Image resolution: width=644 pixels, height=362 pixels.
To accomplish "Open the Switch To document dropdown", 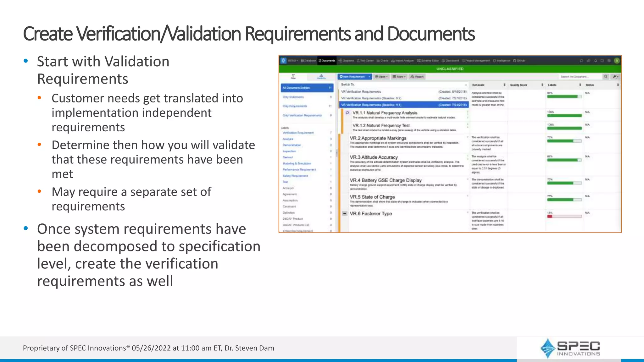I will point(404,85).
